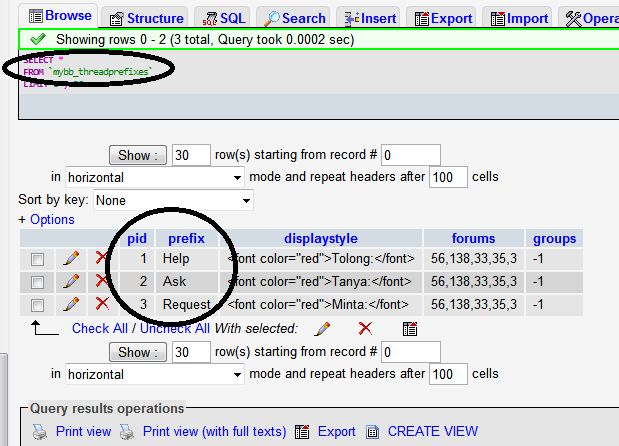
Task: Click the pencil edit icon for Request row
Action: [71, 305]
